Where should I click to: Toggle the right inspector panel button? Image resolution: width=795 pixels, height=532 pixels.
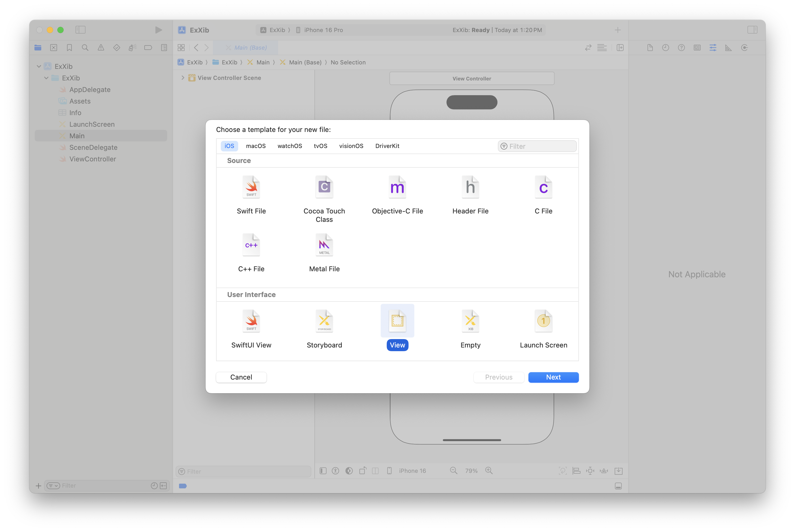(x=752, y=30)
